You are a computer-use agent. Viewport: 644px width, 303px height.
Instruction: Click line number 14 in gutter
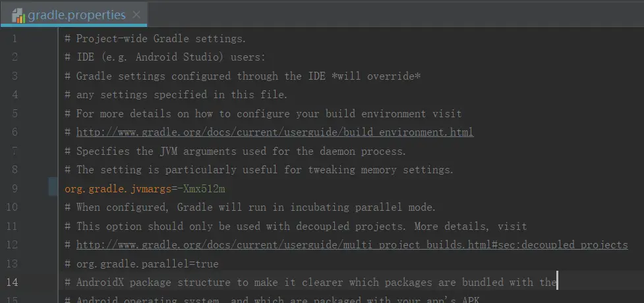pyautogui.click(x=12, y=283)
